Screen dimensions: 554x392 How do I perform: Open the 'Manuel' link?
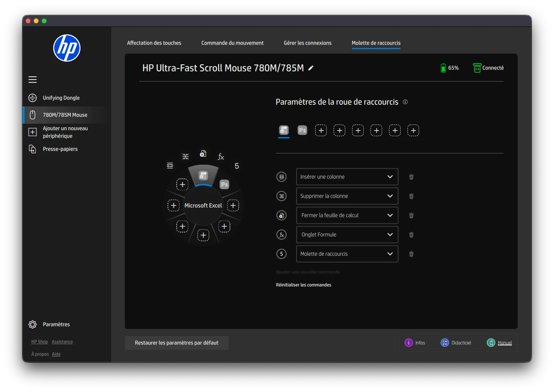[x=504, y=343]
